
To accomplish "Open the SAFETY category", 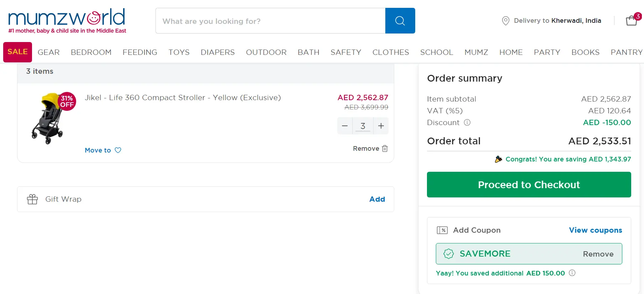I will (x=346, y=52).
